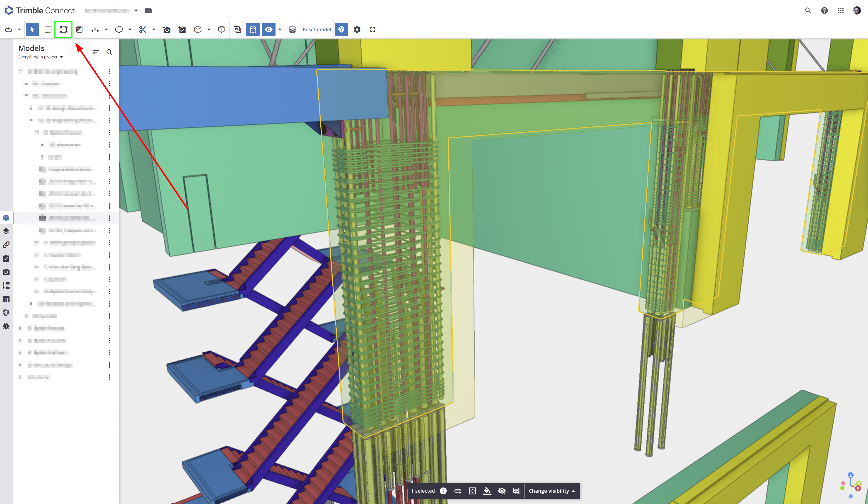The height and width of the screenshot is (504, 868).
Task: Open the 'Everything in project' filter dropdown
Action: (41, 57)
